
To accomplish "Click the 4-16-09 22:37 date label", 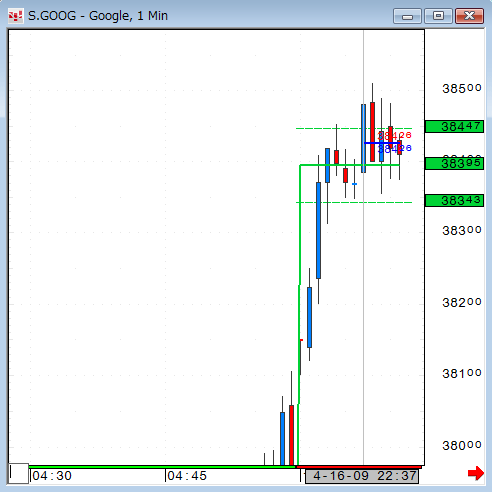I will click(362, 476).
